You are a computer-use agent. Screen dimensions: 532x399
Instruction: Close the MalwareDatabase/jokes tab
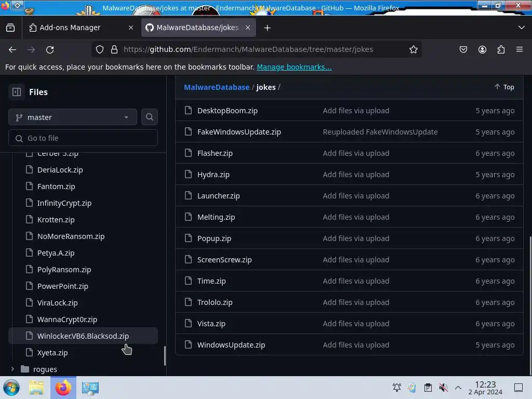(248, 28)
